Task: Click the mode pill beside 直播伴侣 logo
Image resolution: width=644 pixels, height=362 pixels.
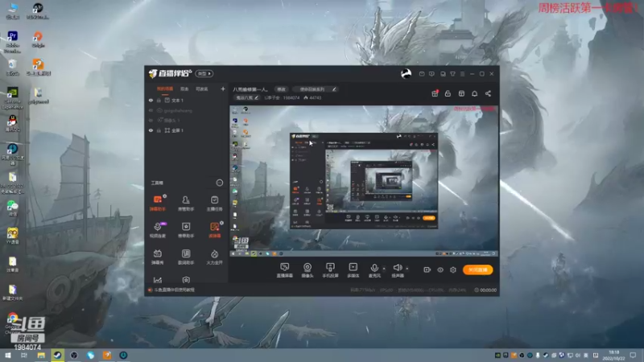Action: point(204,73)
